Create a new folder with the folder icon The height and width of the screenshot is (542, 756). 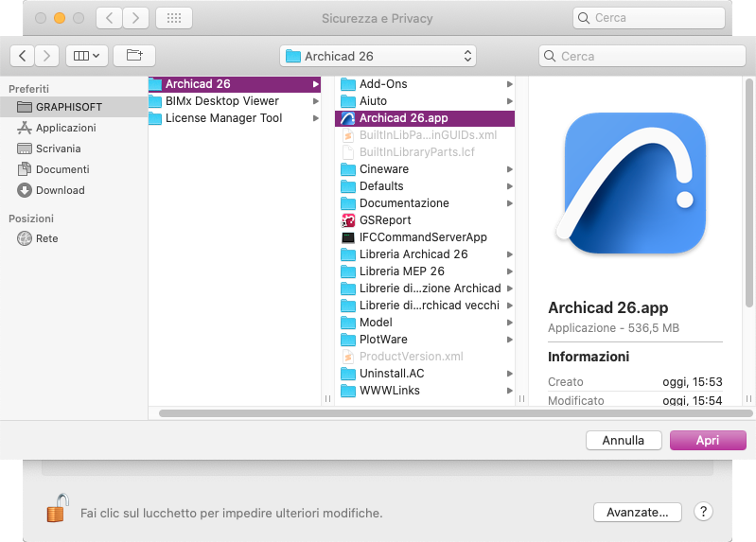pos(134,56)
